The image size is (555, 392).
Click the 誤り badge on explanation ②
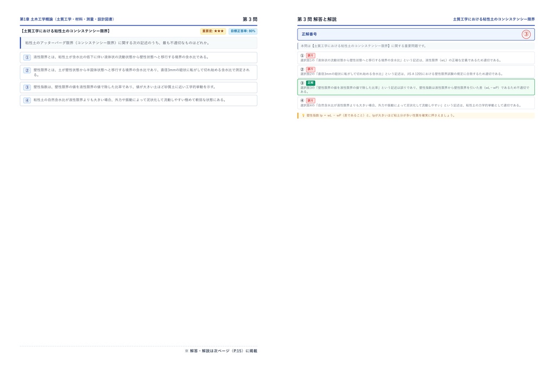coord(311,69)
